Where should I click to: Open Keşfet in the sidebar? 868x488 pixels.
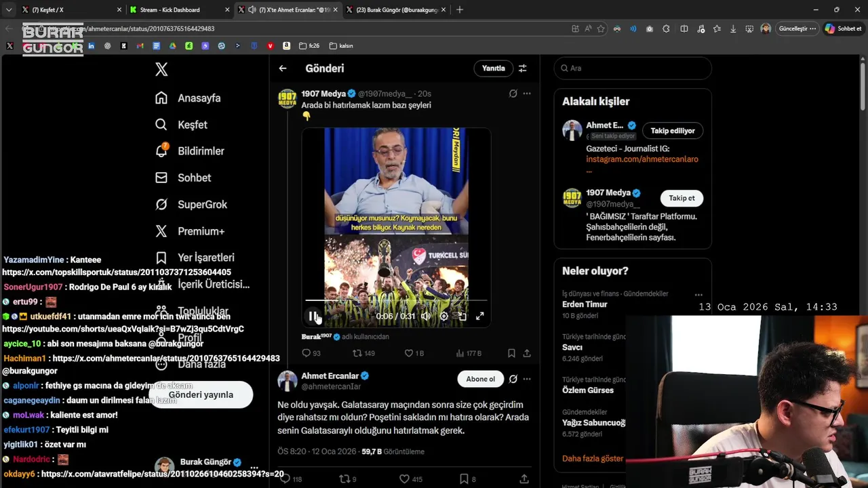coord(181,125)
